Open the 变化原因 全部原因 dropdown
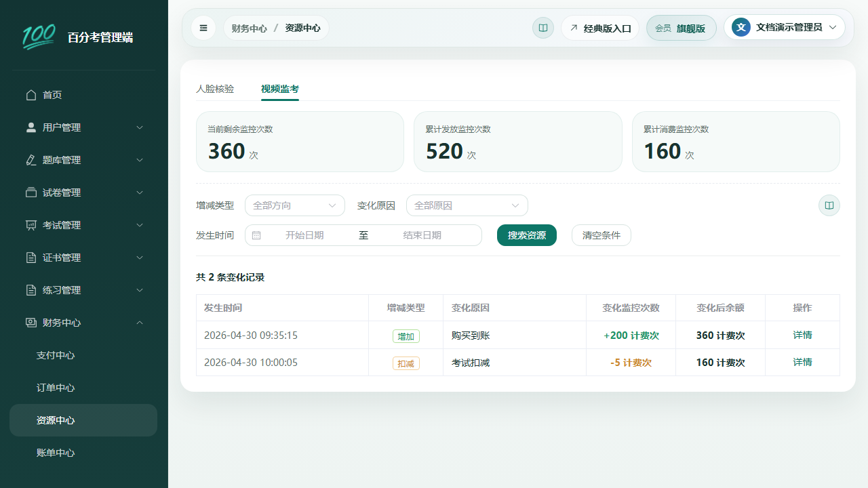 click(467, 205)
